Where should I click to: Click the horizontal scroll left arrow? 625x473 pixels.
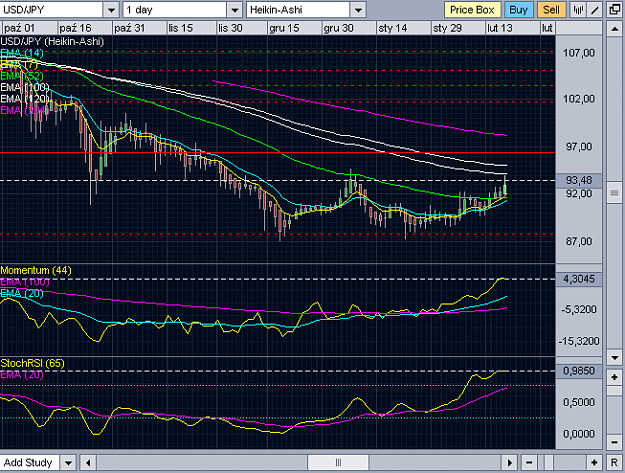click(88, 463)
